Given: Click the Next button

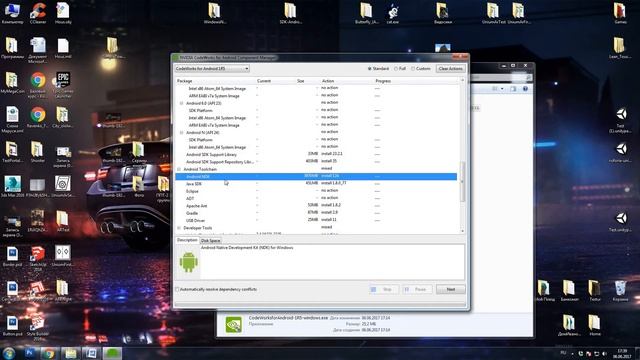Looking at the screenshot, I should pyautogui.click(x=450, y=289).
